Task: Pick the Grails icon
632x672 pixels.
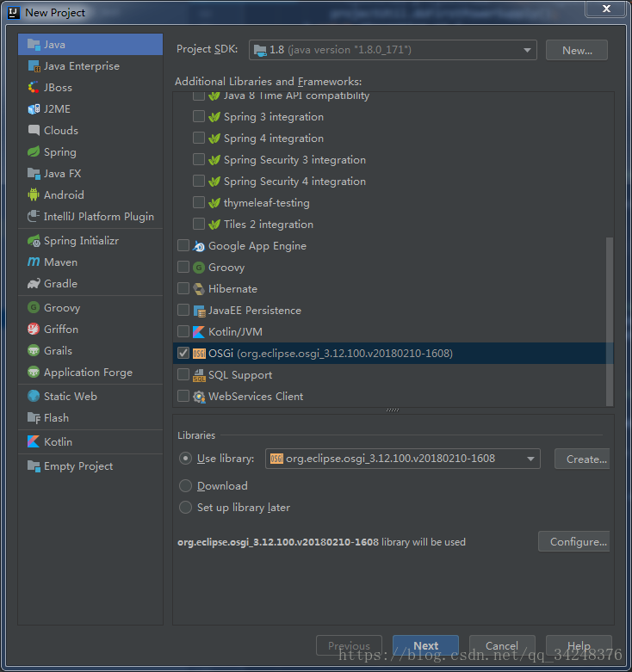Action: 34,350
